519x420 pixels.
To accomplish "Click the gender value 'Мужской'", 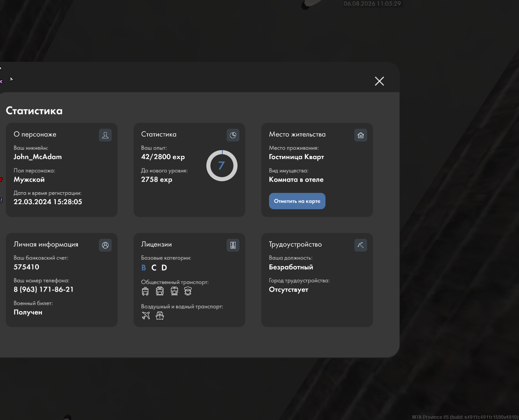I will pos(29,179).
